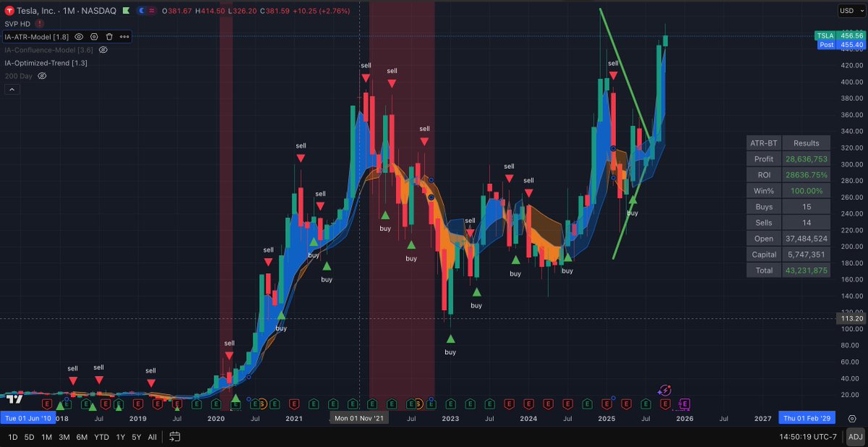The width and height of the screenshot is (868, 447).
Task: Select the 6M time range
Action: click(82, 437)
